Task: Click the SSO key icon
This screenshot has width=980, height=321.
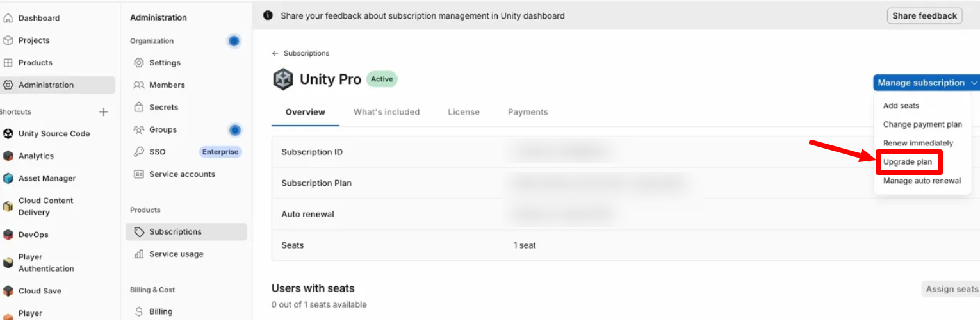Action: (138, 152)
